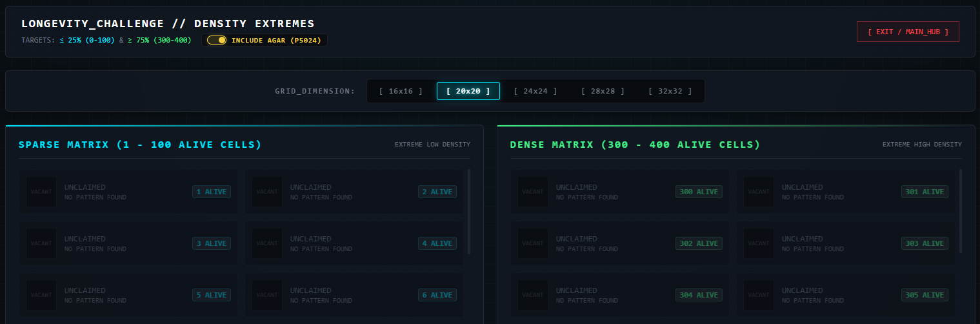Screen dimensions: 980x324
Task: Click the 302 ALIVE badge
Action: (x=699, y=243)
